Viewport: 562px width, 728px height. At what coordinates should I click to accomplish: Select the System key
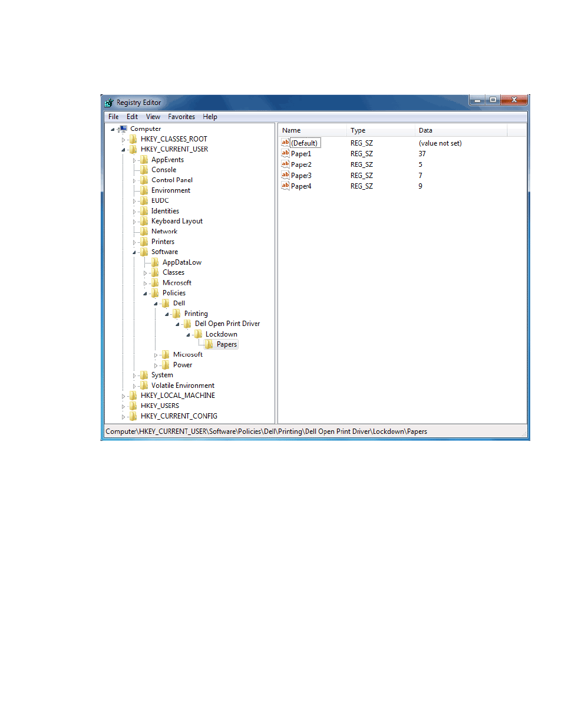coord(162,375)
